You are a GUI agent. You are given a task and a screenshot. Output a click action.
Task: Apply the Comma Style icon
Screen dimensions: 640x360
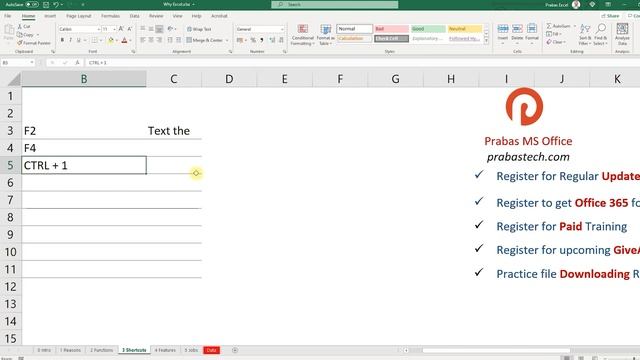pos(262,40)
